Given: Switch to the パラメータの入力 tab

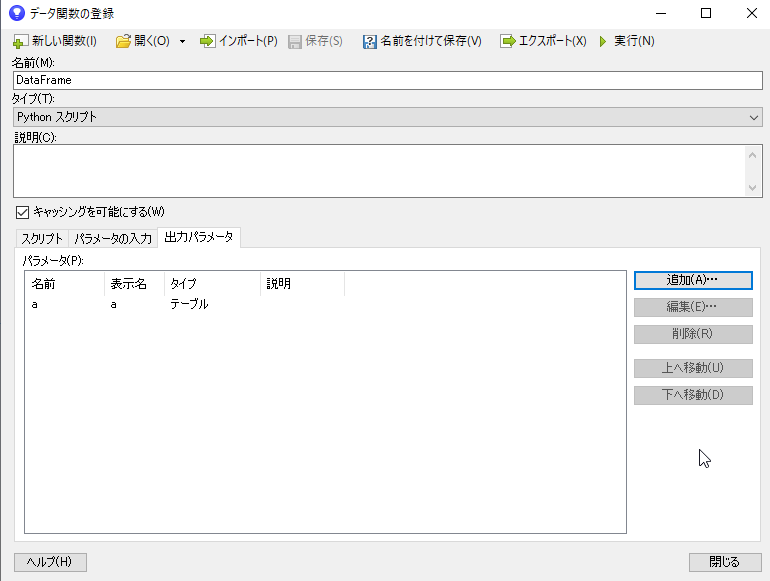Looking at the screenshot, I should click(x=112, y=238).
